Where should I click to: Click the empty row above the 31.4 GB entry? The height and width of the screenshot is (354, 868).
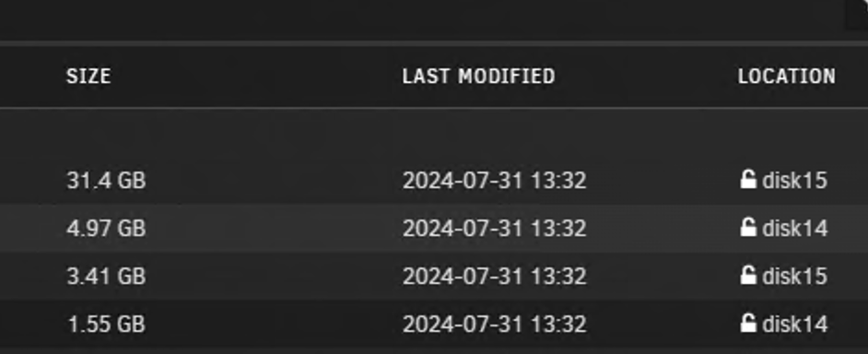[x=434, y=133]
